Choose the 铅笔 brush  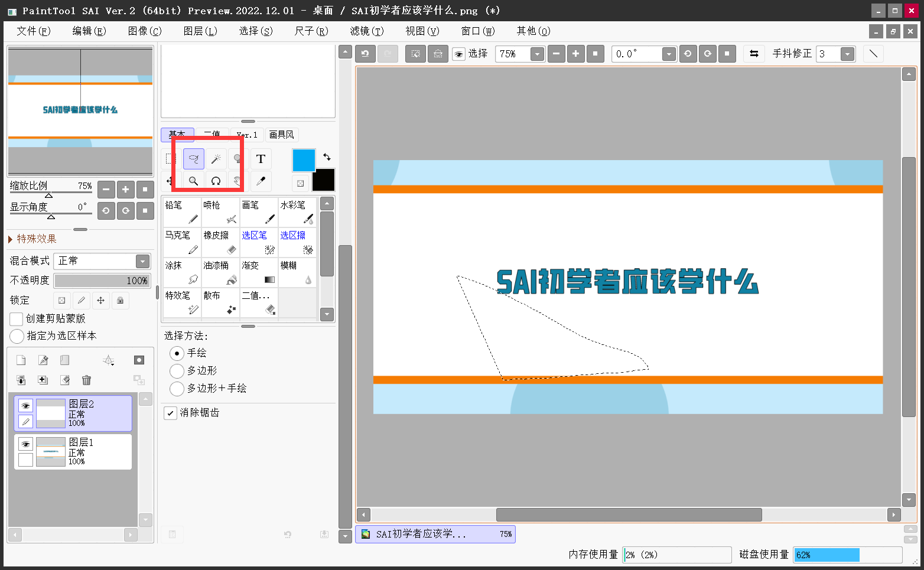(182, 212)
